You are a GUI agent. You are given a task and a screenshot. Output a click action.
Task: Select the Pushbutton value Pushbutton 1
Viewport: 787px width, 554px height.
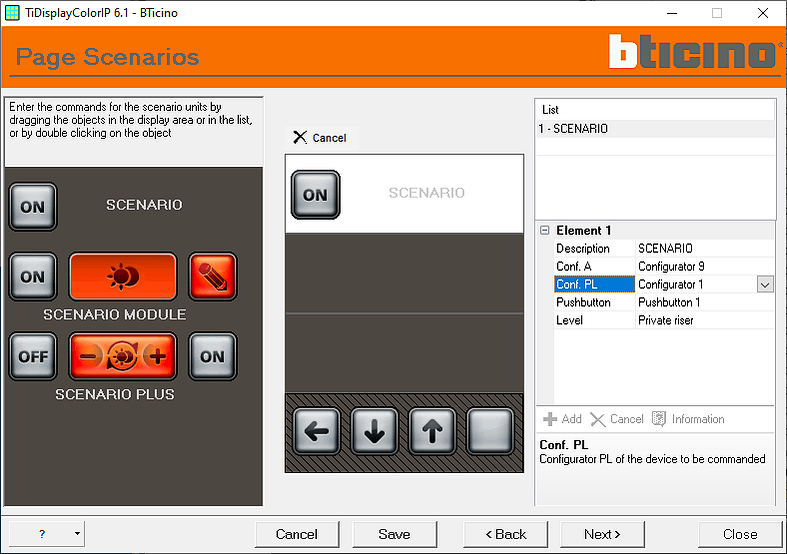point(704,303)
